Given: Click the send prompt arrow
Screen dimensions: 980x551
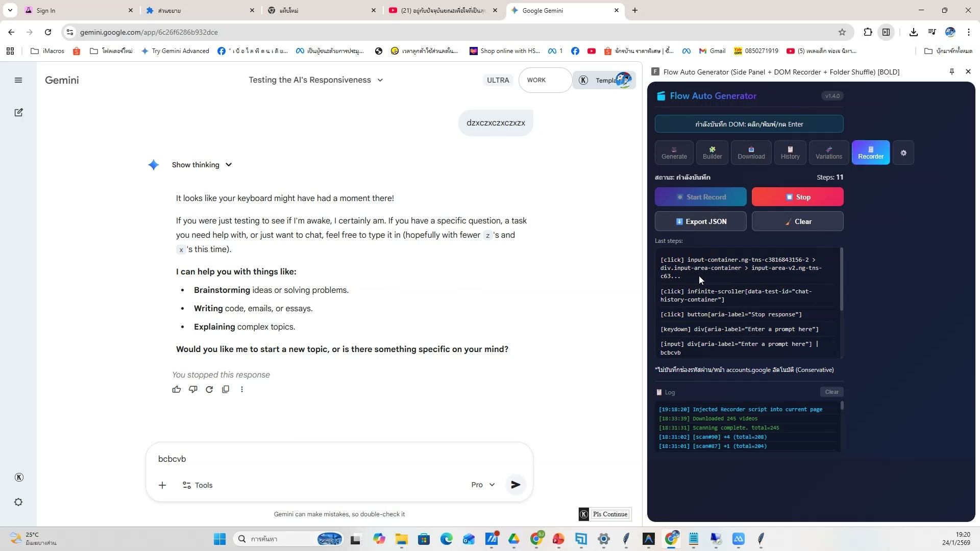Looking at the screenshot, I should point(516,485).
